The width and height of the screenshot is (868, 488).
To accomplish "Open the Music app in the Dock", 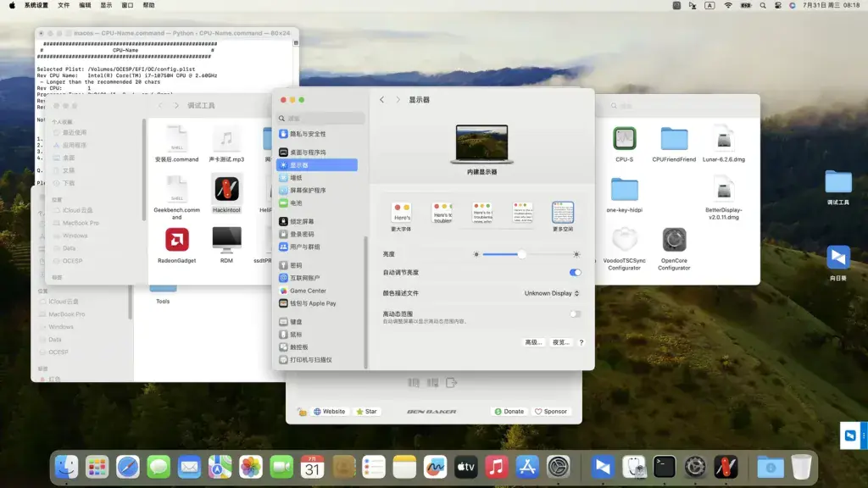I will [x=496, y=467].
